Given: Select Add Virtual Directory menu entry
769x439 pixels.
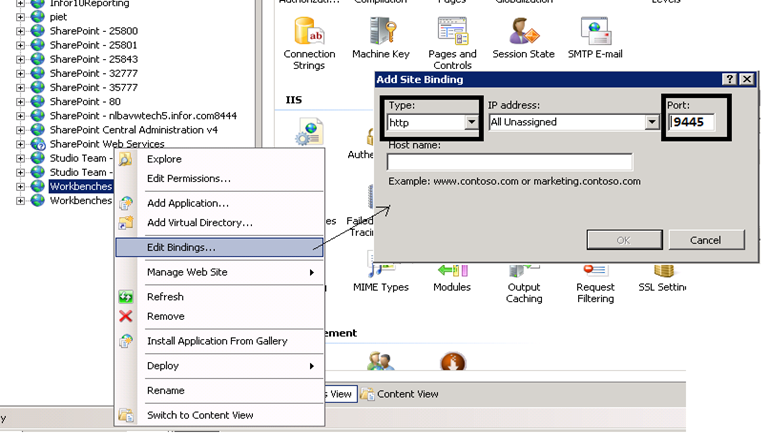Looking at the screenshot, I should (x=199, y=222).
